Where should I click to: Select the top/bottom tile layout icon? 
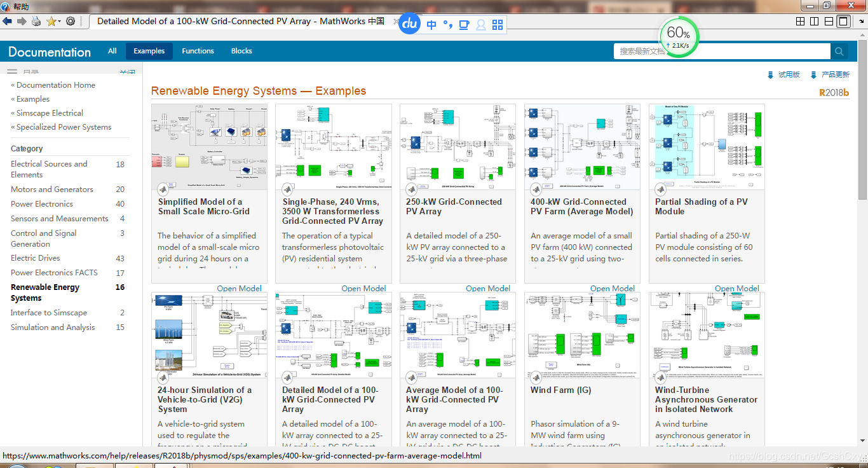pyautogui.click(x=829, y=21)
